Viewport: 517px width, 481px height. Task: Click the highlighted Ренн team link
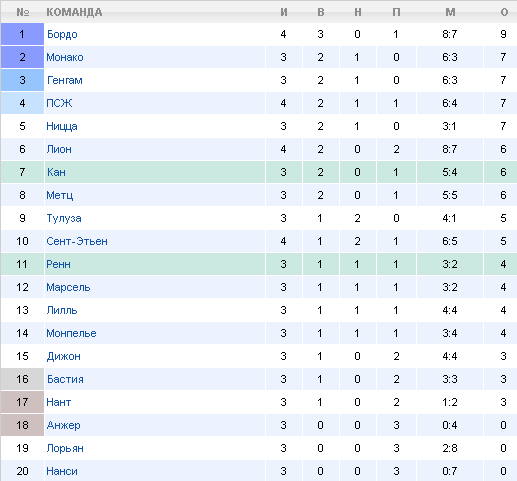pyautogui.click(x=58, y=264)
